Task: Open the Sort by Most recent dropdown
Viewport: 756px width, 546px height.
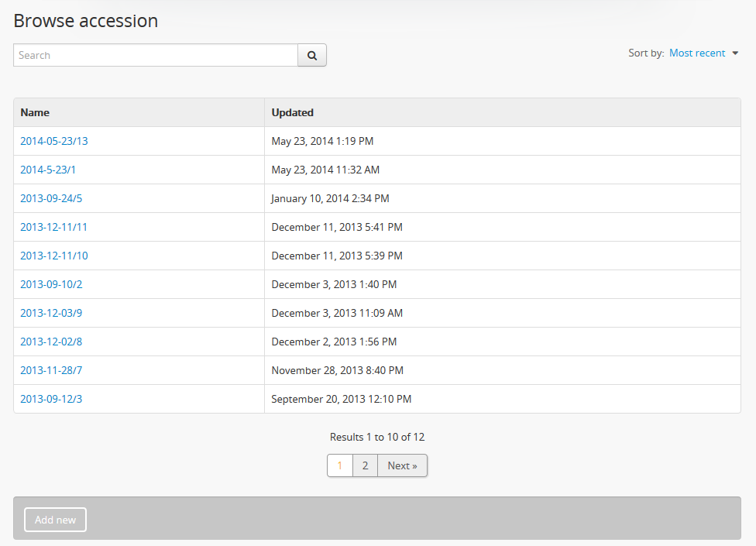Action: (703, 53)
